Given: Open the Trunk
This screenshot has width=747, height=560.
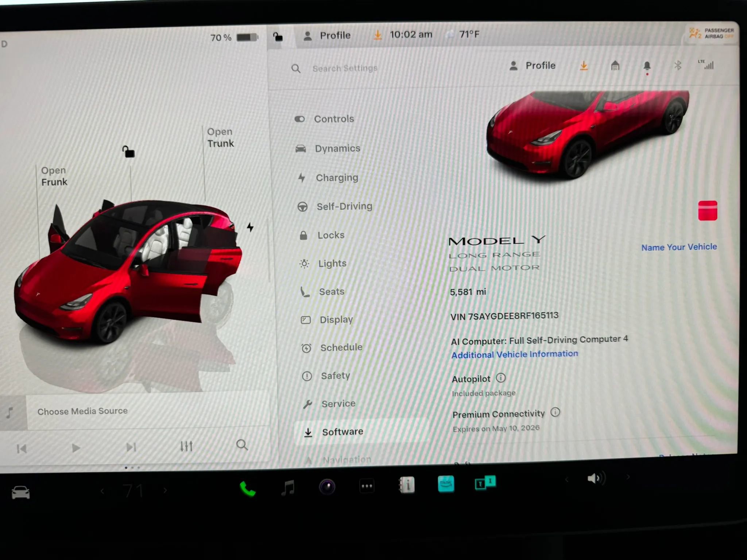Looking at the screenshot, I should click(220, 137).
